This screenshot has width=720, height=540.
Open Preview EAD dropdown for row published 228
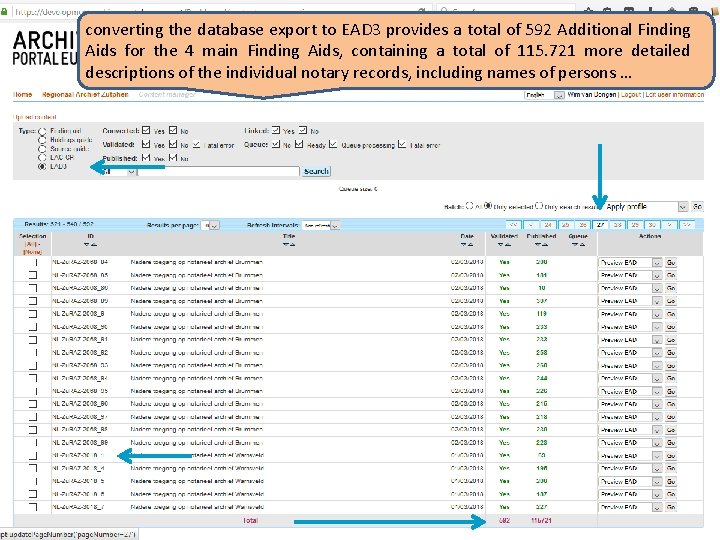[630, 443]
